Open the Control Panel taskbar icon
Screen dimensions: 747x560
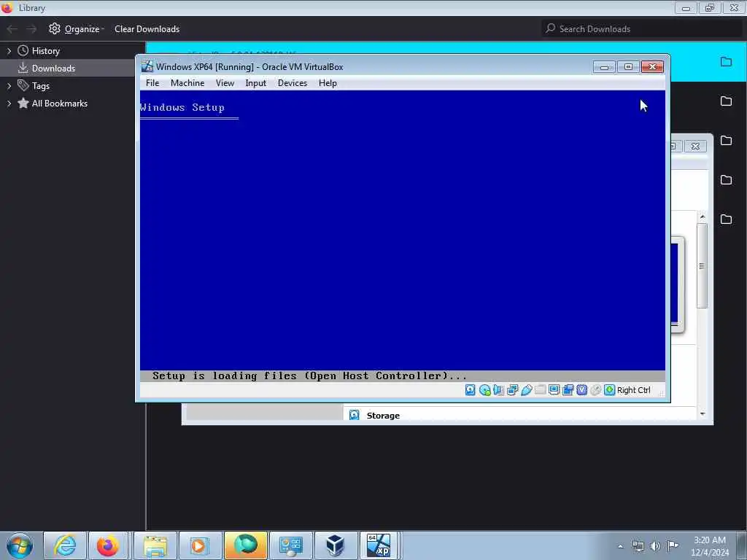(x=290, y=545)
